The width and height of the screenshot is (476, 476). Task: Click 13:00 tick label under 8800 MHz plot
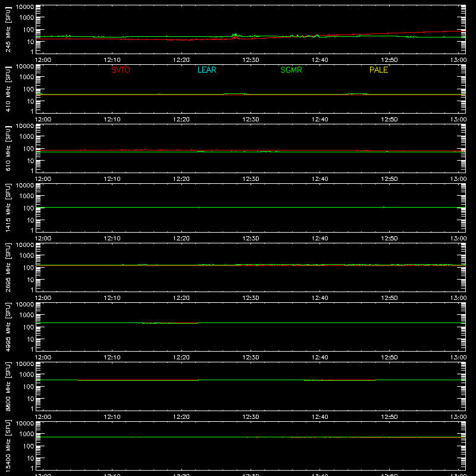[458, 417]
